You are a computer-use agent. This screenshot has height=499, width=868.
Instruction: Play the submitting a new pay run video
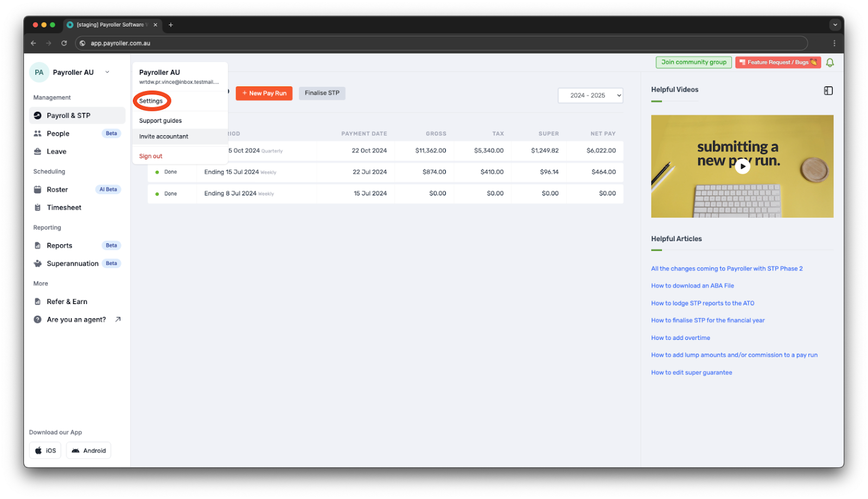point(742,166)
